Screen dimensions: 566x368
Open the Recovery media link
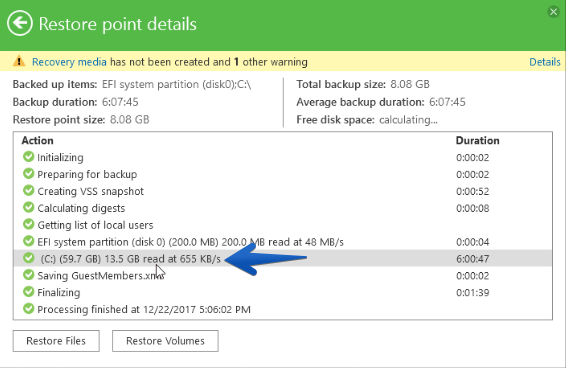click(69, 62)
